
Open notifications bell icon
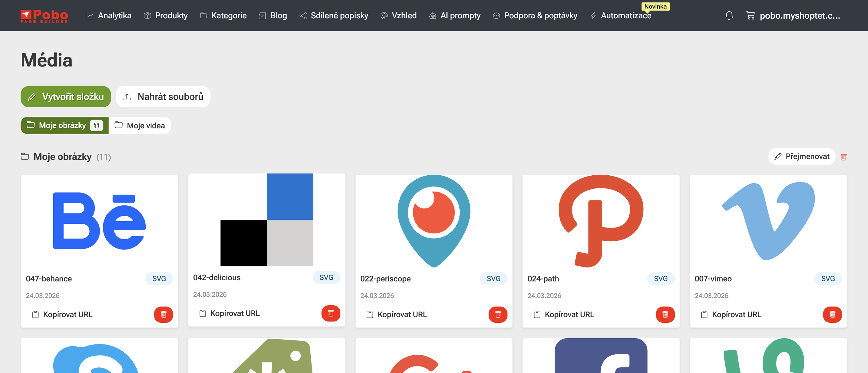point(729,16)
